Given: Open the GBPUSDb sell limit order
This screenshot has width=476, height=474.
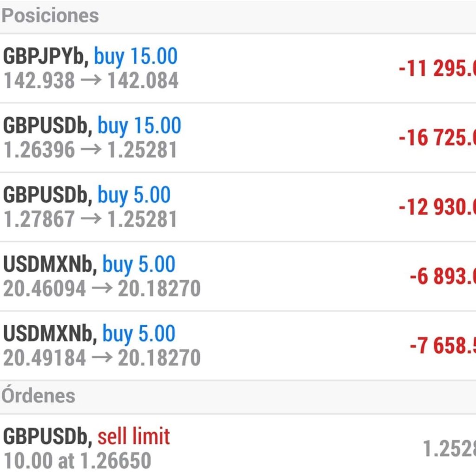Looking at the screenshot, I should pos(86,437).
